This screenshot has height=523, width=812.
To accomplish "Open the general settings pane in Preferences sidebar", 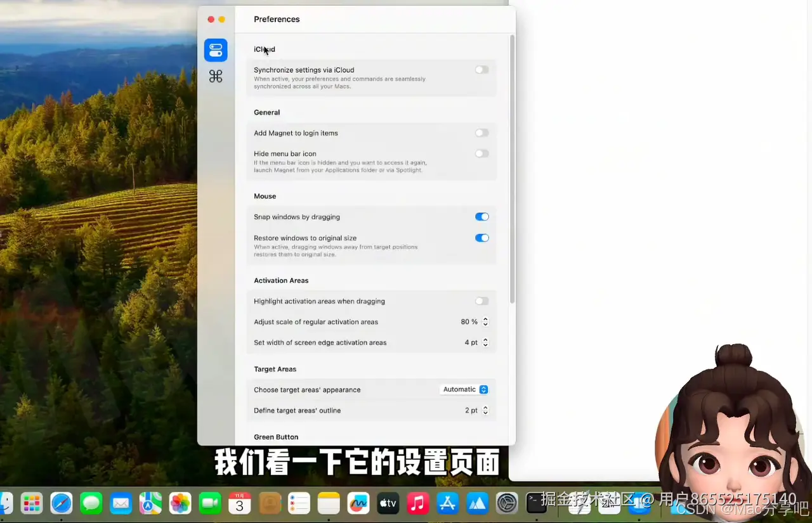I will tap(216, 50).
